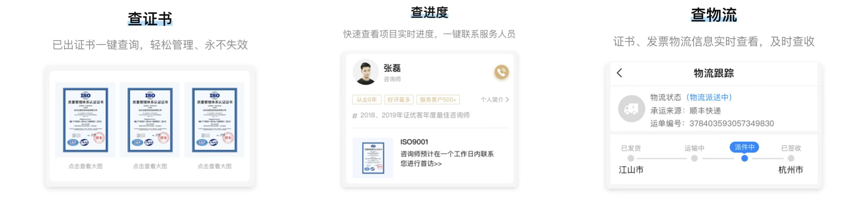Click the 物流派送中 status text
This screenshot has width=868, height=199.
(709, 97)
